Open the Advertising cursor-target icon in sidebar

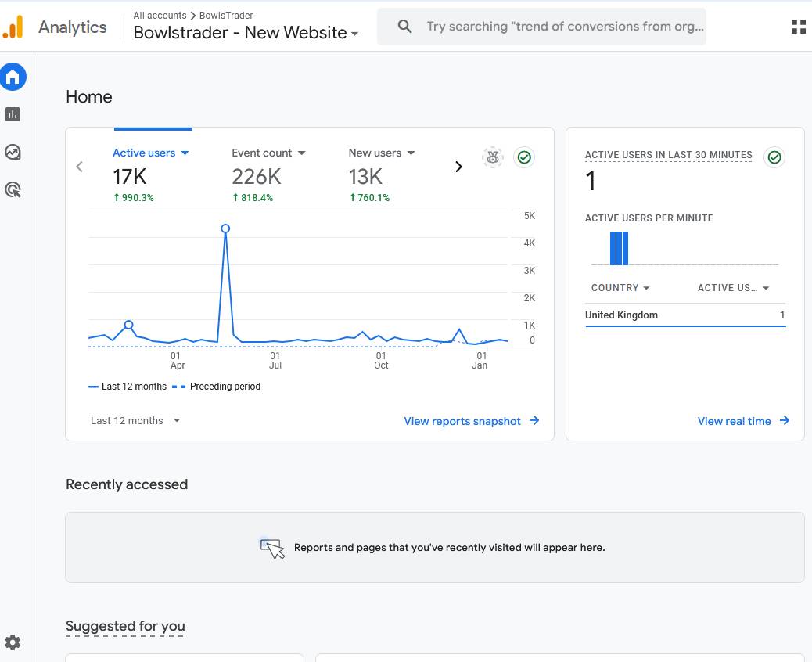pos(13,189)
